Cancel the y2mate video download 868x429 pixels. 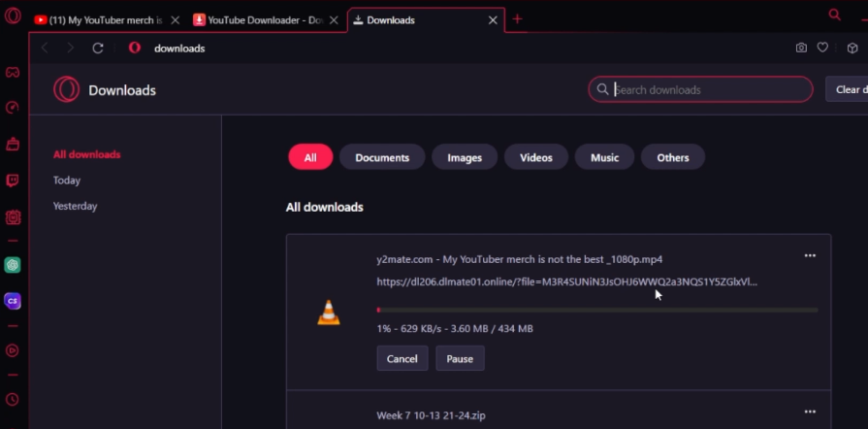(402, 358)
